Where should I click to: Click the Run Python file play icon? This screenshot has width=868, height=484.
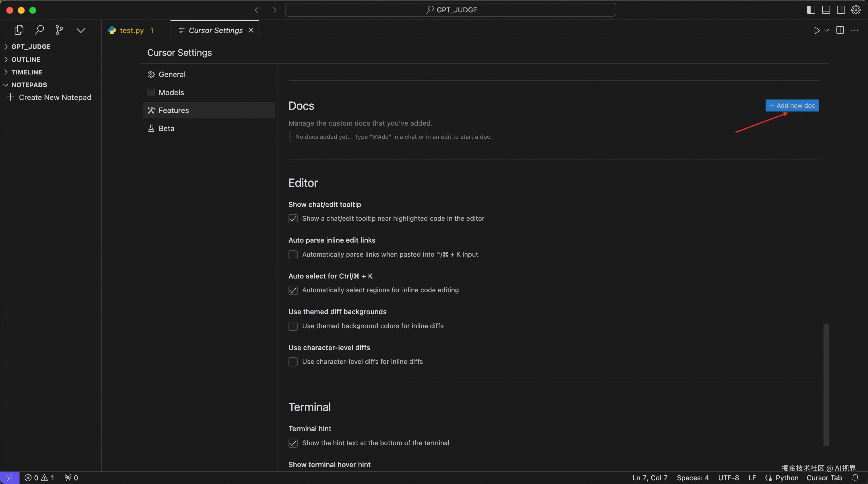click(817, 30)
